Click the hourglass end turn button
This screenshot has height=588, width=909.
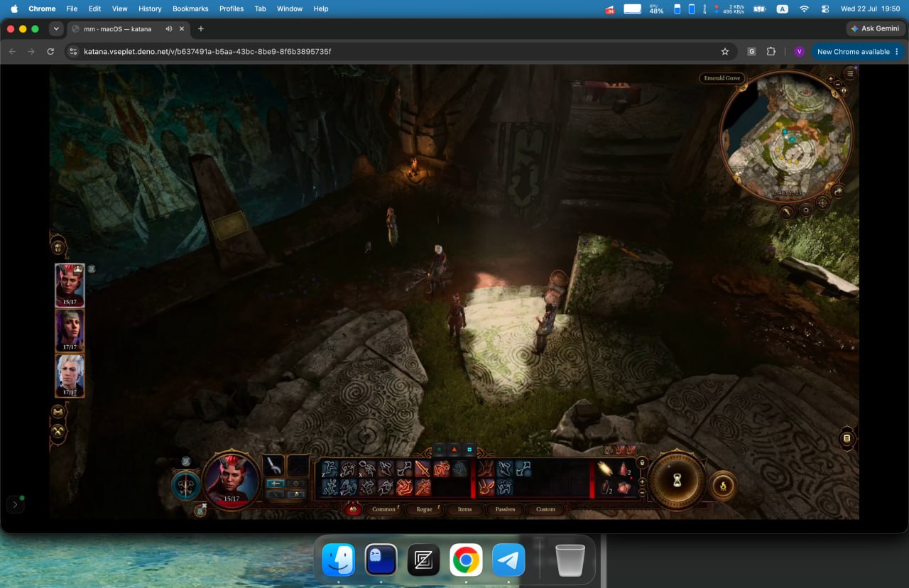tap(677, 481)
